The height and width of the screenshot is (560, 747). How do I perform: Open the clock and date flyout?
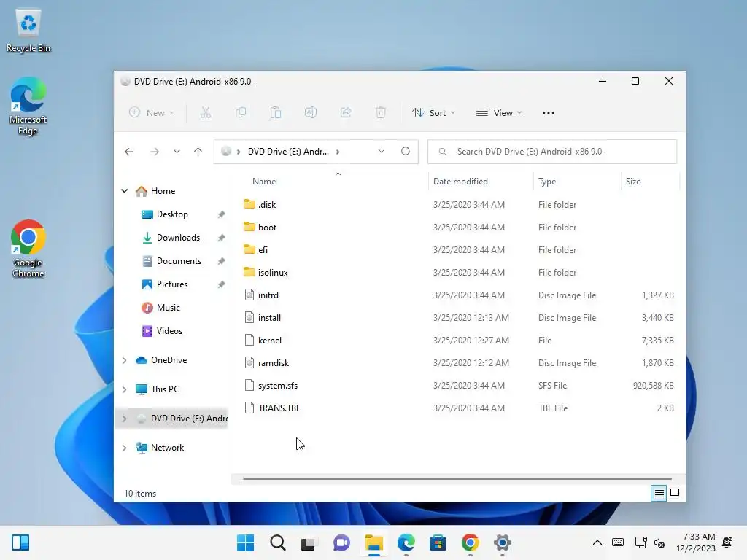695,542
